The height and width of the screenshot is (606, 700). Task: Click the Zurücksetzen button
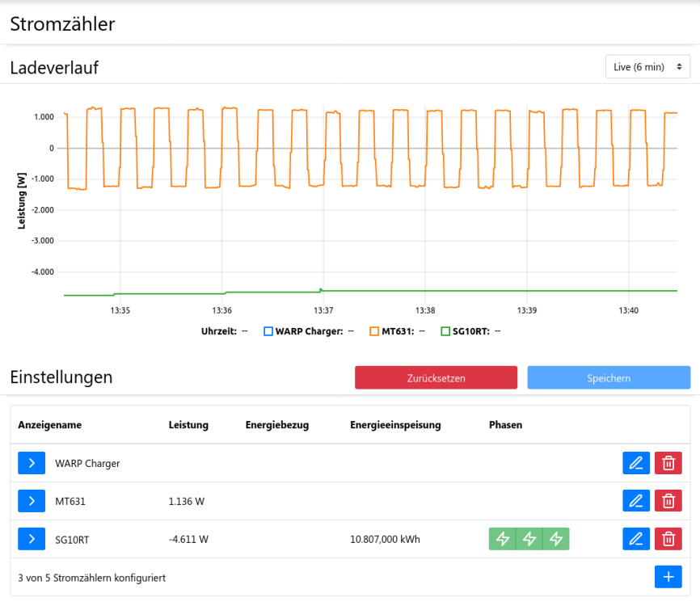(x=436, y=378)
